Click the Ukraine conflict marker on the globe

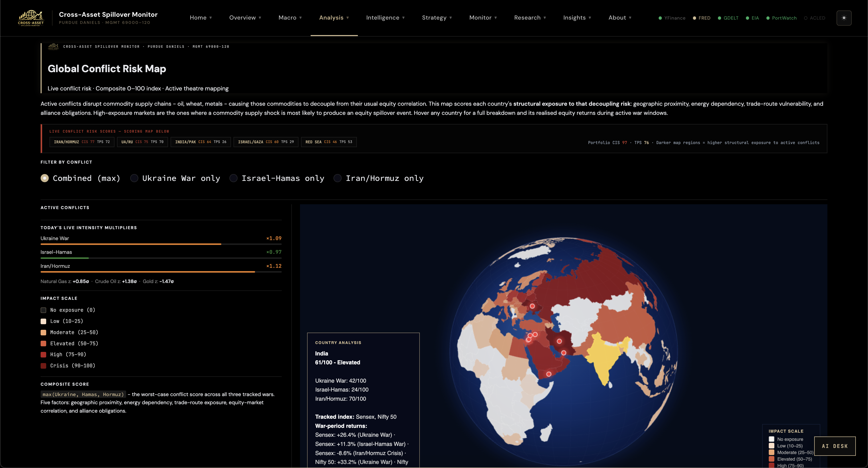tap(532, 306)
